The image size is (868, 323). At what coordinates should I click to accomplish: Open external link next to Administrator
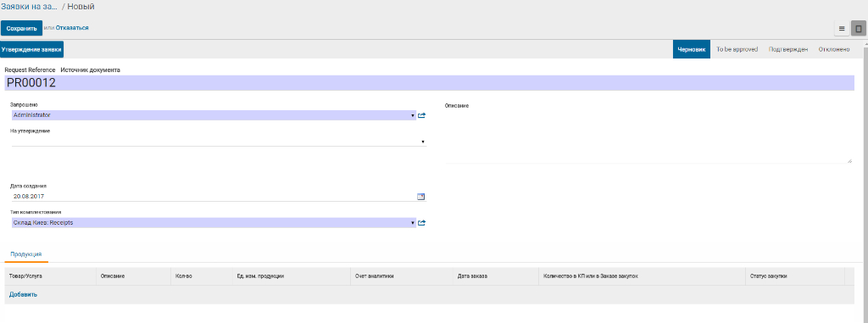tap(422, 115)
